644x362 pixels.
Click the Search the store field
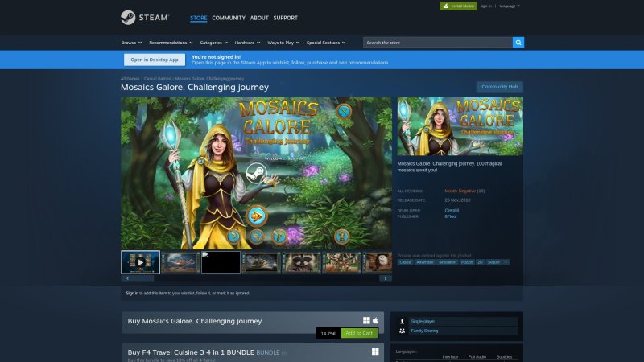pos(437,43)
